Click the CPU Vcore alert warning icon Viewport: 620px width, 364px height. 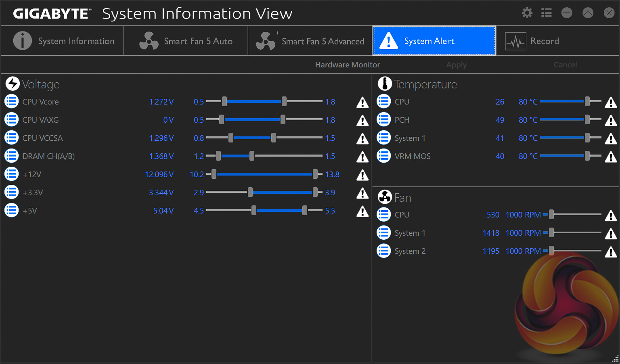point(362,103)
